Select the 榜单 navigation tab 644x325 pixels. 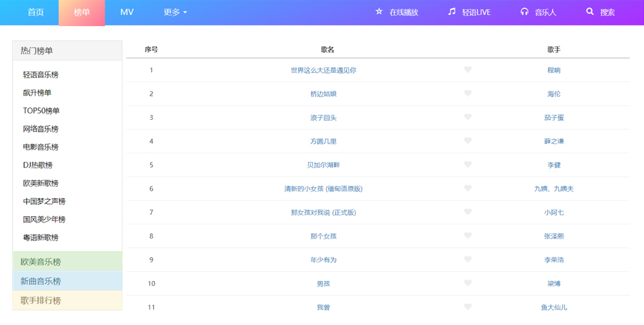pos(82,12)
